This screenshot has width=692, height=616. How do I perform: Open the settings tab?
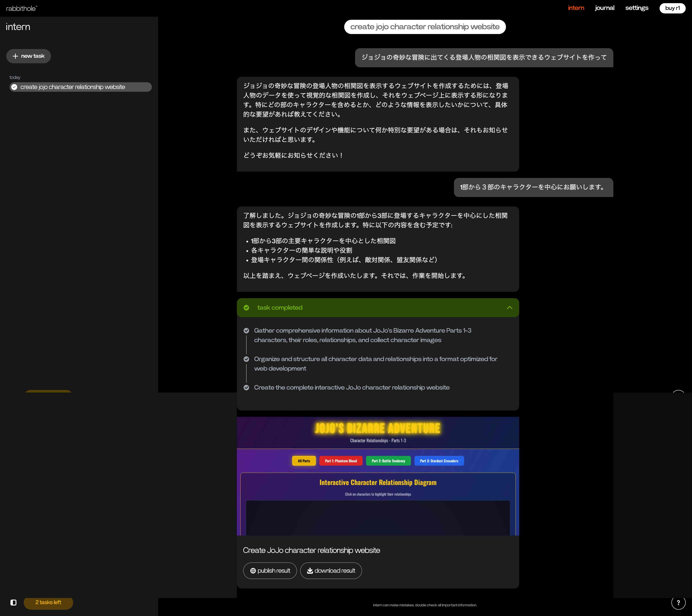click(636, 8)
